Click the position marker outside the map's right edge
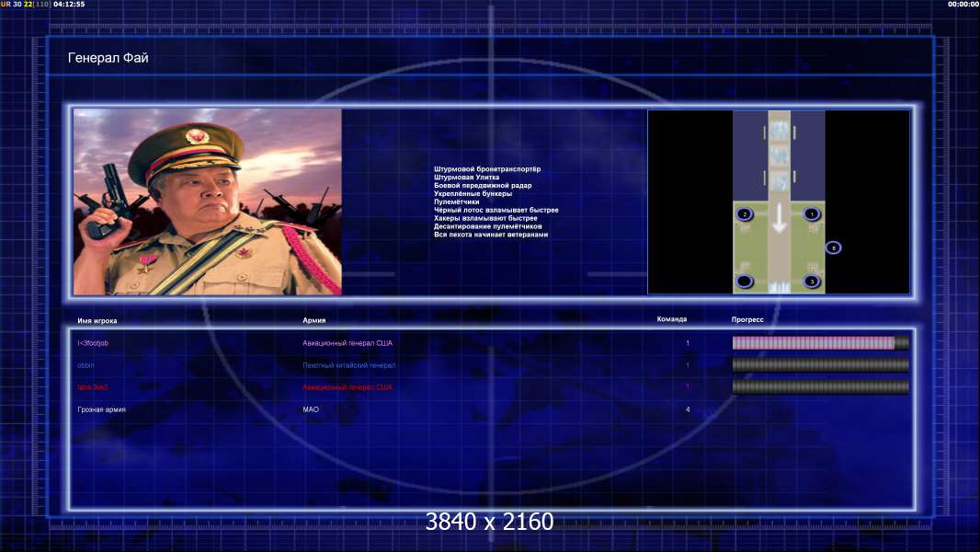 pos(833,248)
